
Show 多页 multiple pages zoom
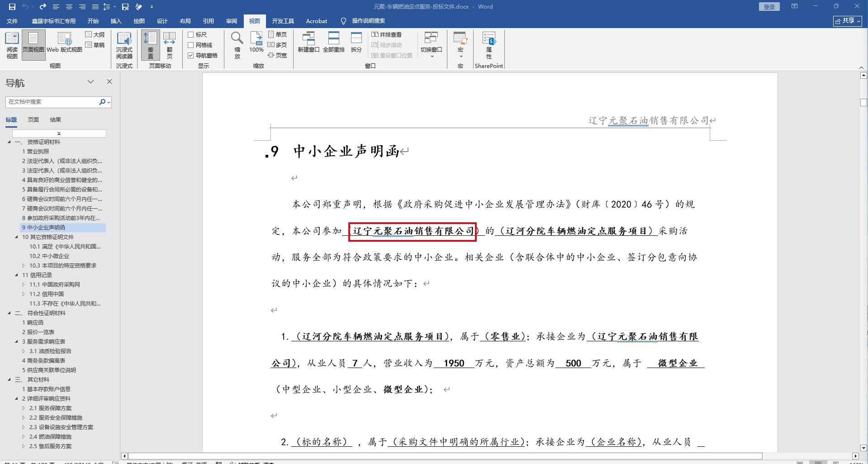[x=277, y=45]
